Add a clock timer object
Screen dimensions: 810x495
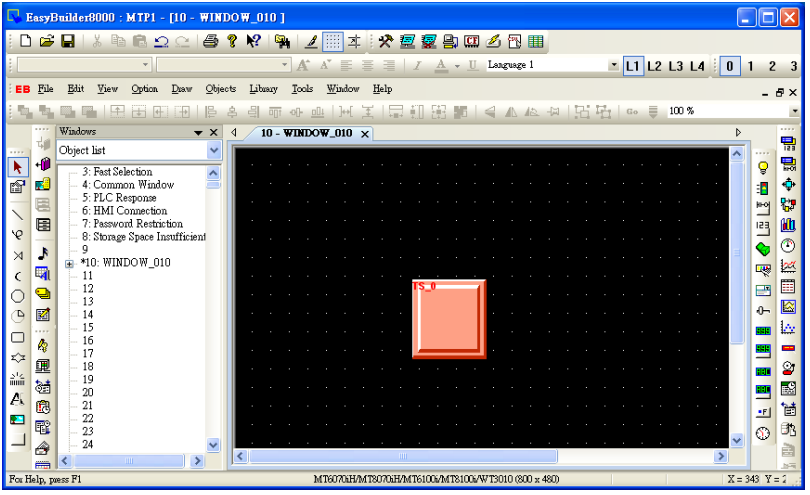click(x=763, y=433)
